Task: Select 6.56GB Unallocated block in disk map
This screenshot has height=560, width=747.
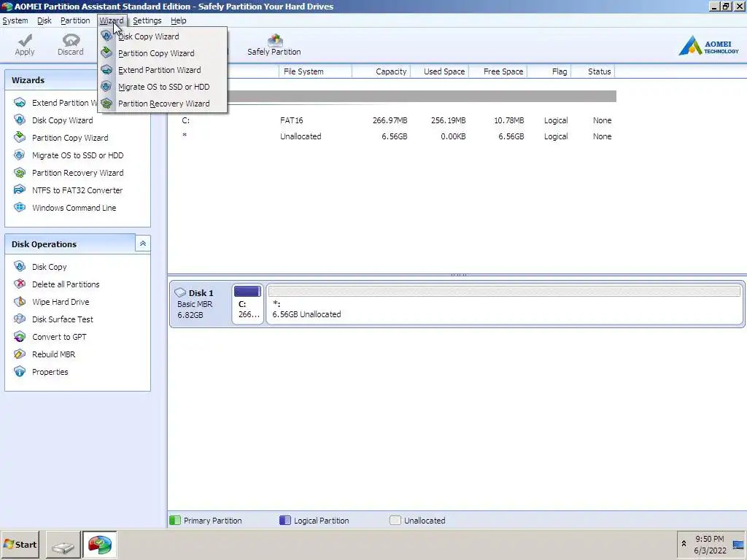Action: click(505, 304)
